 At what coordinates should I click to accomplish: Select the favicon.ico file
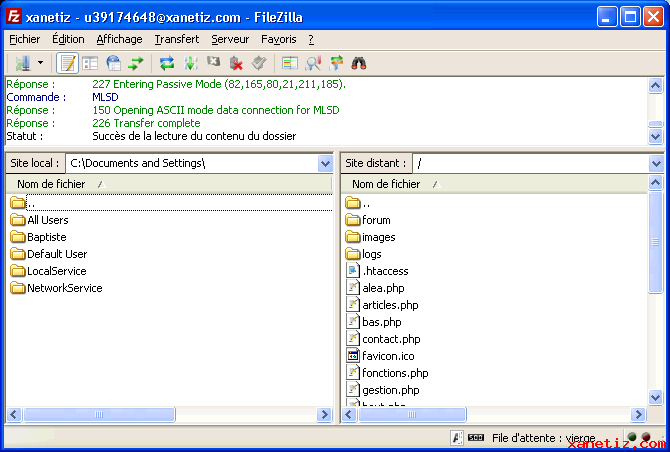[x=380, y=356]
